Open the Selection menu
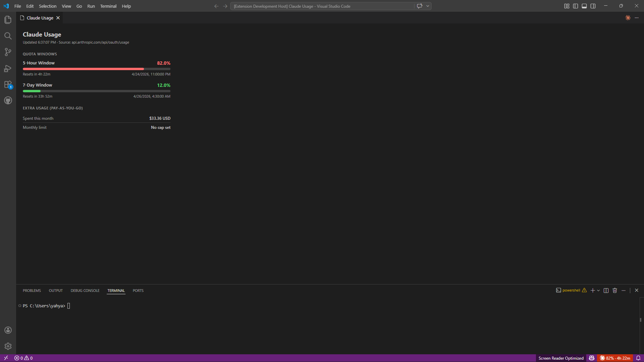Screen dimensions: 644x362 48,6
